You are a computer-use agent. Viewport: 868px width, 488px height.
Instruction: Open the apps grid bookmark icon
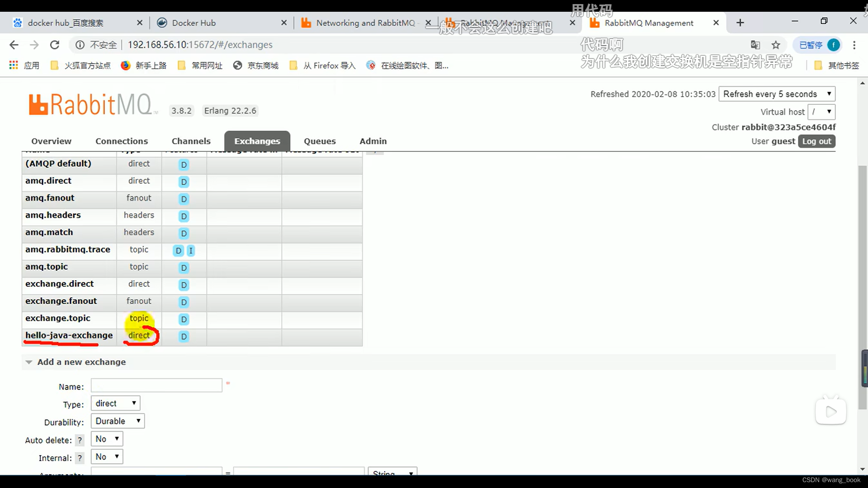[14, 66]
